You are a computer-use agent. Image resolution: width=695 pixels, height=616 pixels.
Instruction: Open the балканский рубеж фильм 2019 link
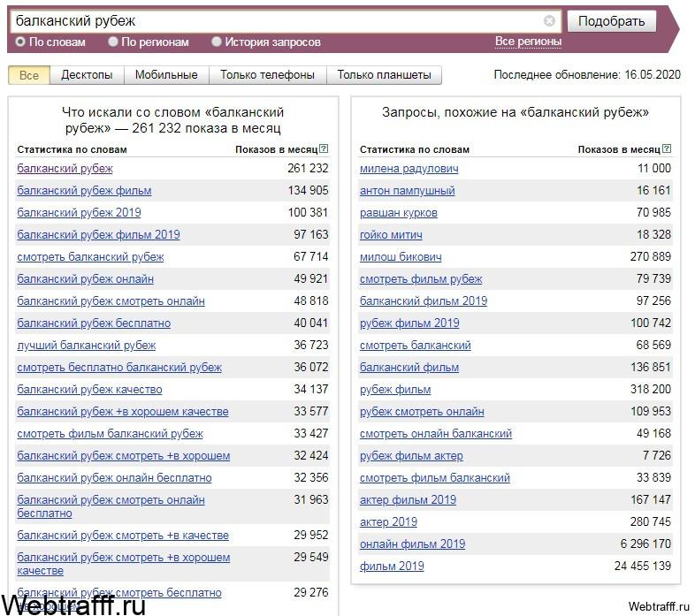[98, 234]
